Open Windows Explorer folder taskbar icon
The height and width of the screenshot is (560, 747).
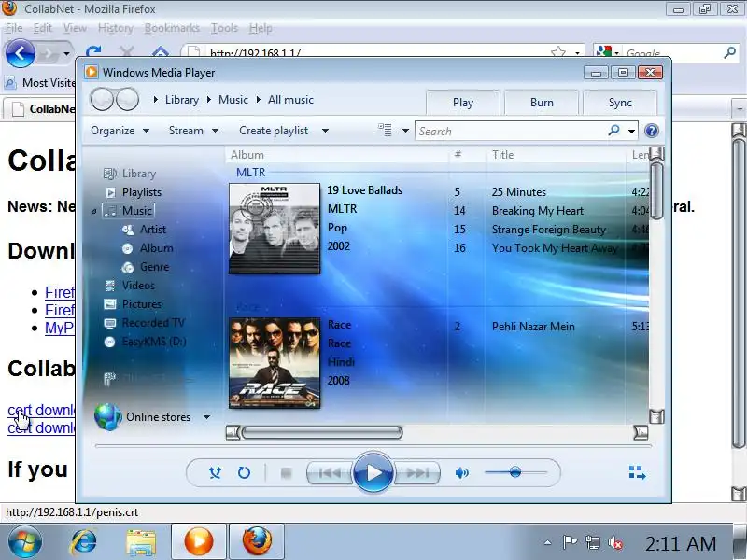(141, 542)
